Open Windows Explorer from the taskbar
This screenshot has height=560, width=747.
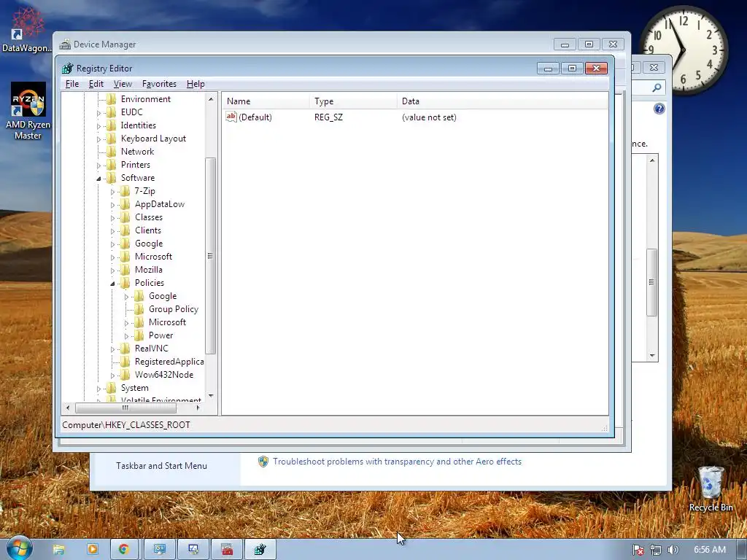58,550
